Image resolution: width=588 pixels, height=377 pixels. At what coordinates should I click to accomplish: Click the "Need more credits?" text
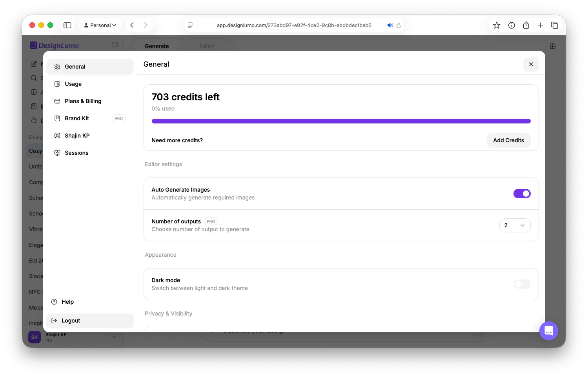pyautogui.click(x=177, y=140)
